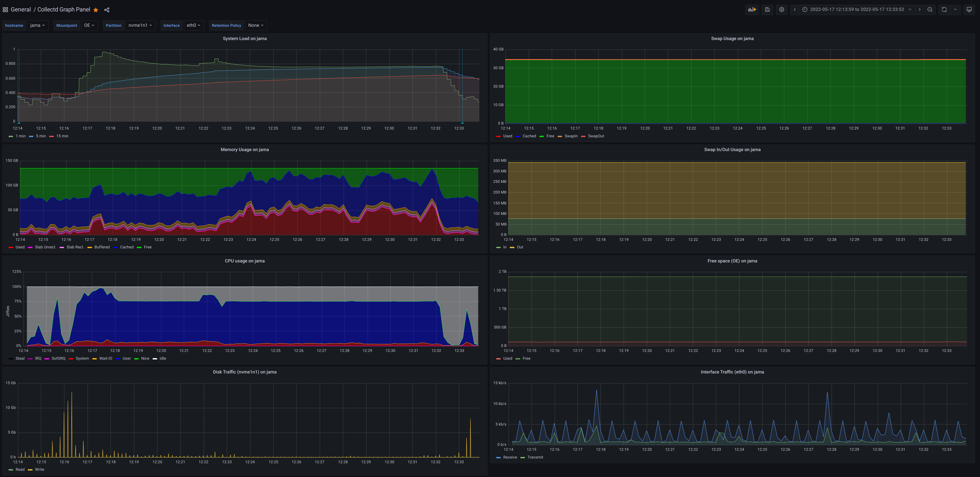The height and width of the screenshot is (477, 980).
Task: Open refresh interval dropdown arrow
Action: (x=955, y=10)
